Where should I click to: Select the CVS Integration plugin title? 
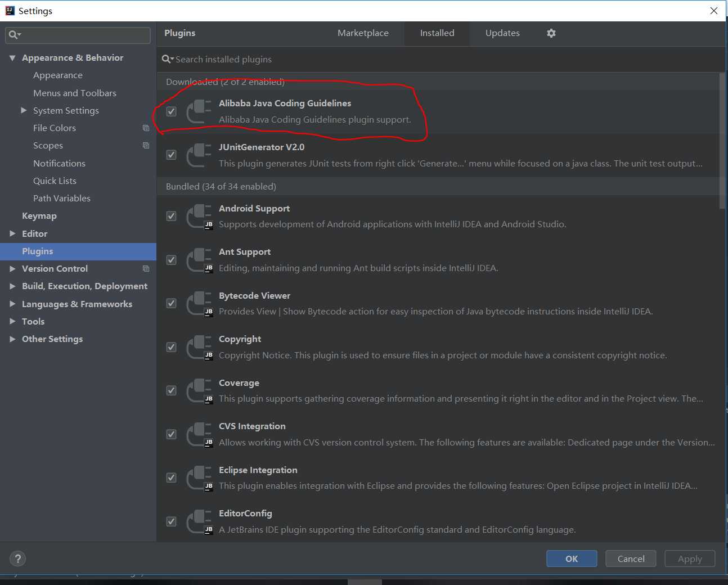[252, 426]
